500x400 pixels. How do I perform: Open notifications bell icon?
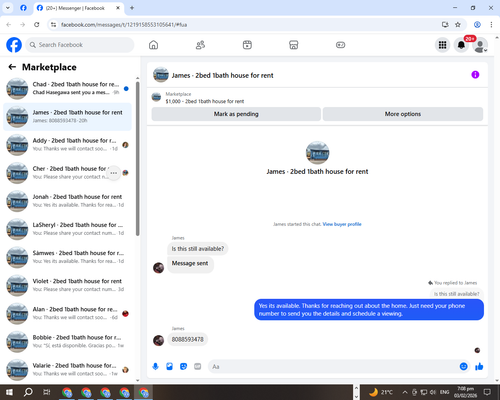[461, 45]
